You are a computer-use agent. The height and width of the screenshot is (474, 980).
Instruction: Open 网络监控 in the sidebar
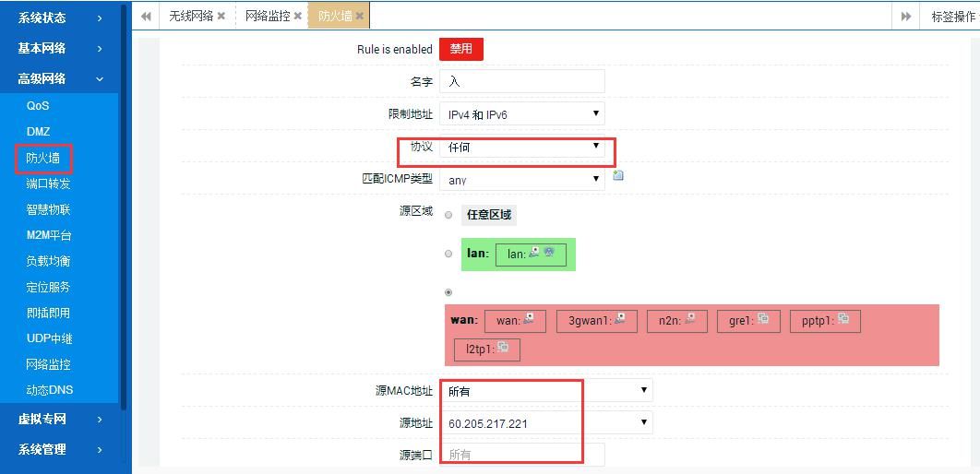[x=49, y=364]
